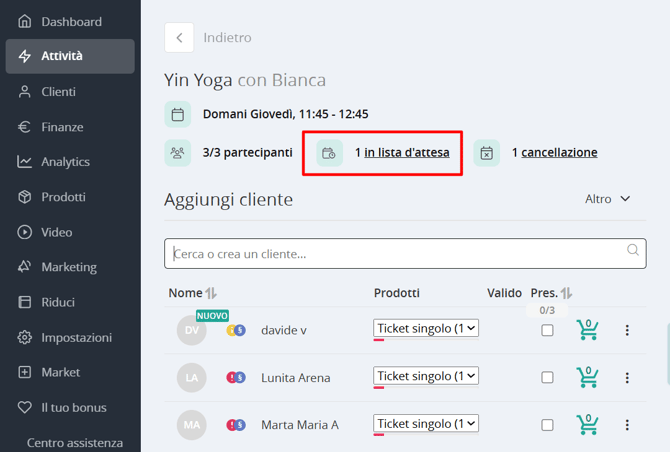The image size is (670, 452).
Task: Focus the Cerca o crea un cliente field
Action: pos(405,254)
